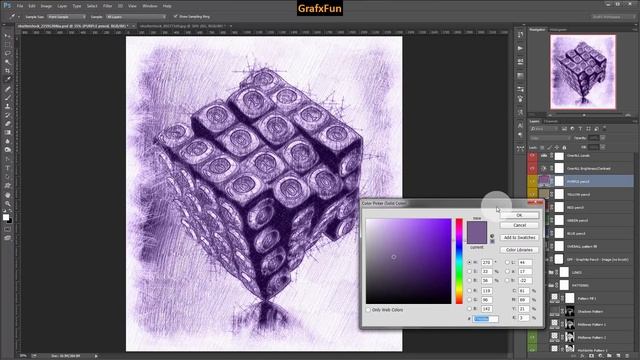
Task: Open the layer filter Kind dropdown
Action: [544, 129]
